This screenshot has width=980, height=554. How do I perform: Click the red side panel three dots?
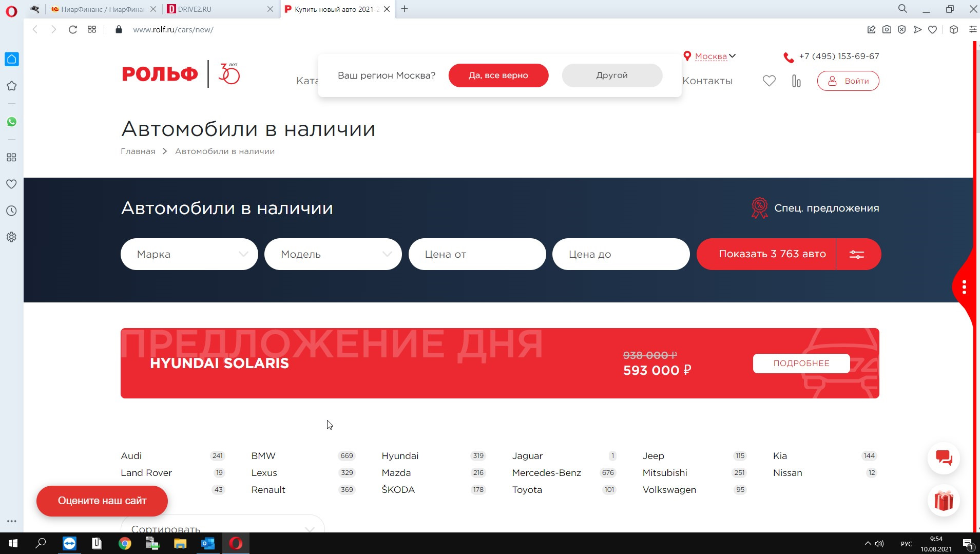tap(964, 286)
